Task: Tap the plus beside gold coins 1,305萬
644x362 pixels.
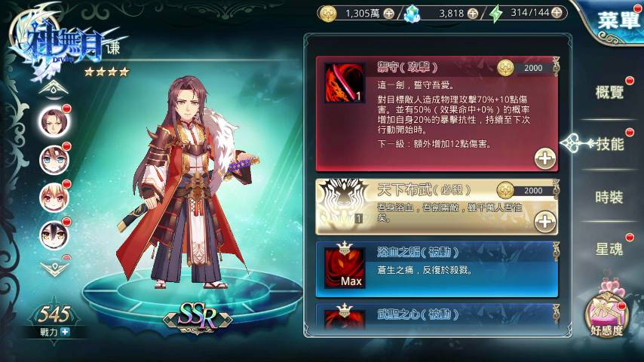Action: point(388,14)
